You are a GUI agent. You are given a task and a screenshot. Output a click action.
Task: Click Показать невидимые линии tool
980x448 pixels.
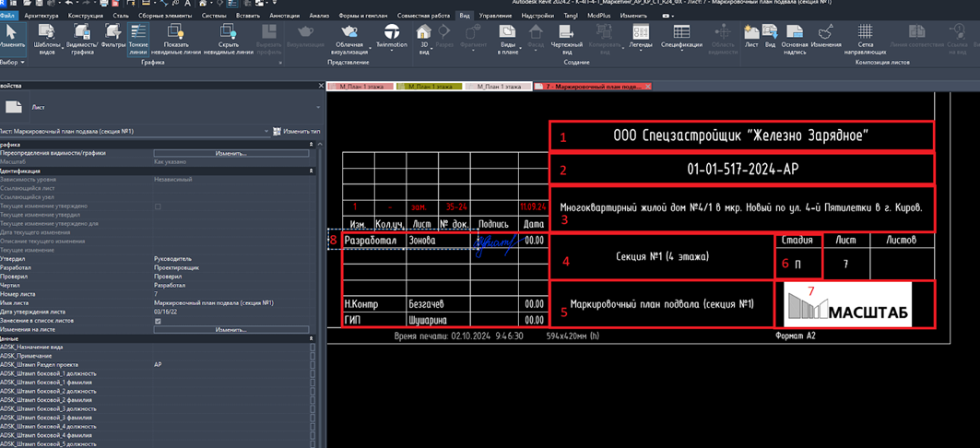click(177, 40)
